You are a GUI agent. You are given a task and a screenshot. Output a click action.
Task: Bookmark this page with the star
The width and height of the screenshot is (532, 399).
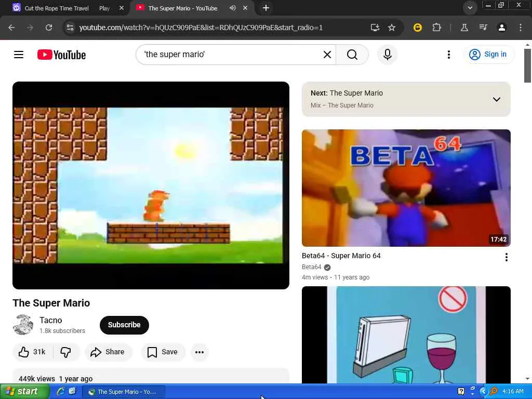click(392, 28)
